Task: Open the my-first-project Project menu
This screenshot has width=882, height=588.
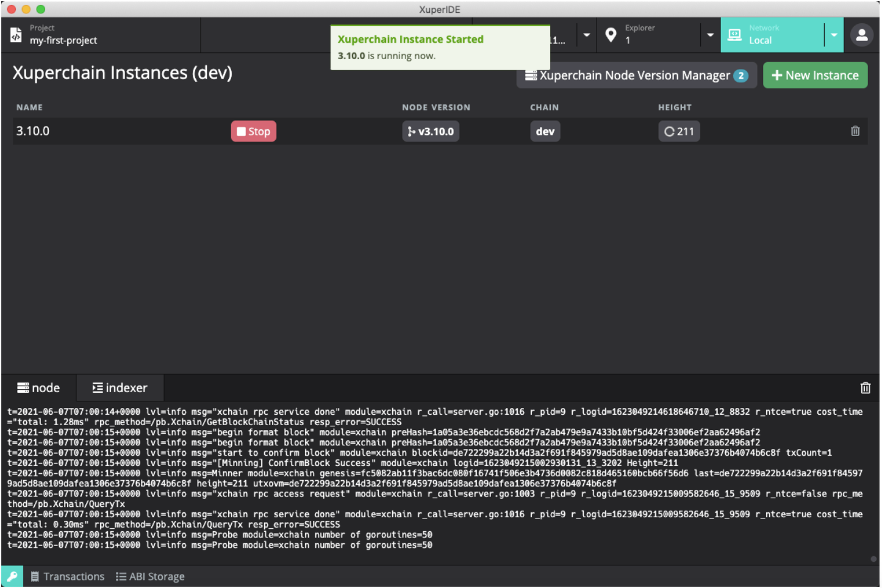Action: coord(101,35)
